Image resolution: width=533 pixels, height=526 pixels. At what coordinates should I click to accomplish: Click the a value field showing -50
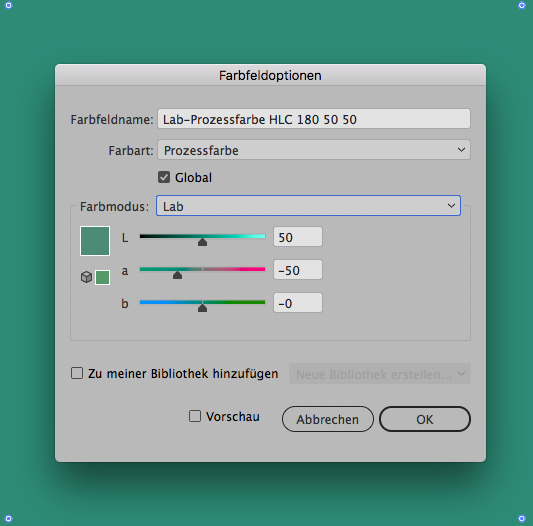coord(298,270)
